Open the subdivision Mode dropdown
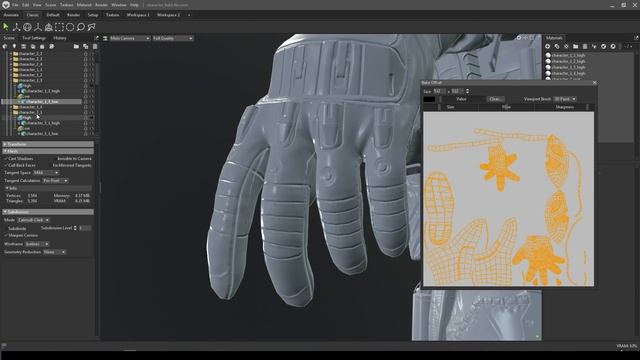 click(33, 220)
